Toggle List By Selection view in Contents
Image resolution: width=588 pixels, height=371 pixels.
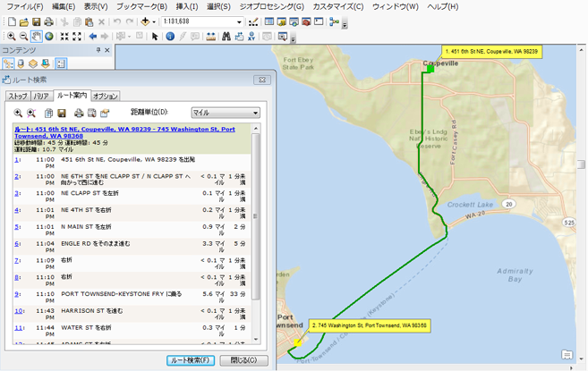click(47, 64)
